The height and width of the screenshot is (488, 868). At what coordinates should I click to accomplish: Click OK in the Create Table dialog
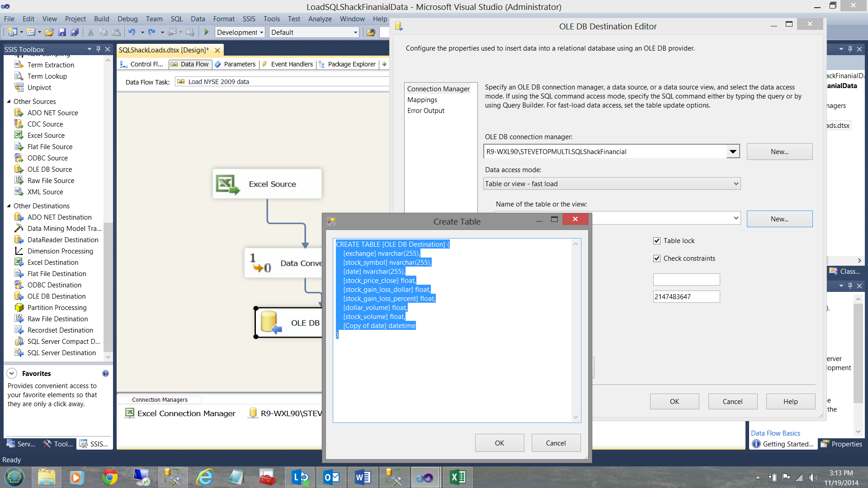(x=499, y=443)
